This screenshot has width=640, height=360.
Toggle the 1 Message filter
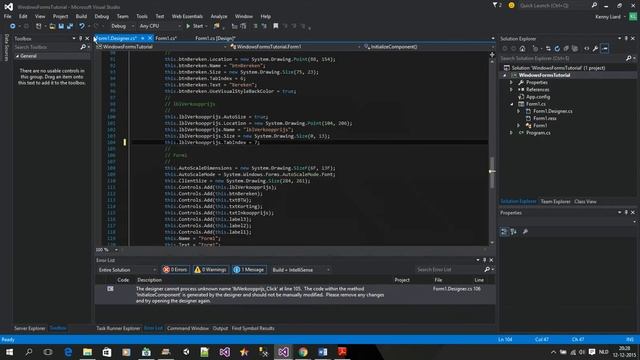pos(249,270)
